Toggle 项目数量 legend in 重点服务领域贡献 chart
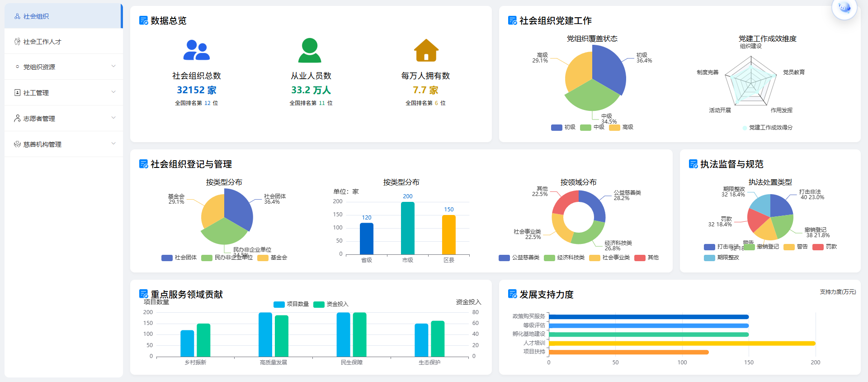The height and width of the screenshot is (382, 868). tap(291, 304)
